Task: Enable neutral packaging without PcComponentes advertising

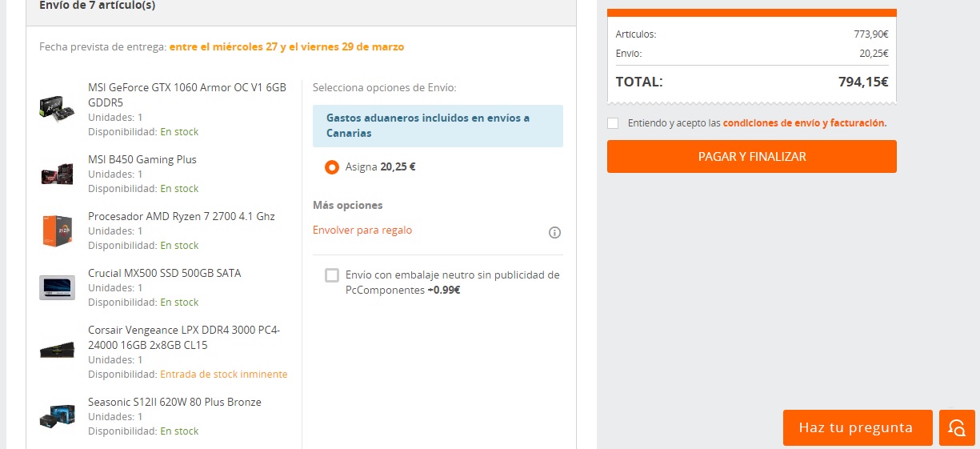Action: click(x=332, y=275)
